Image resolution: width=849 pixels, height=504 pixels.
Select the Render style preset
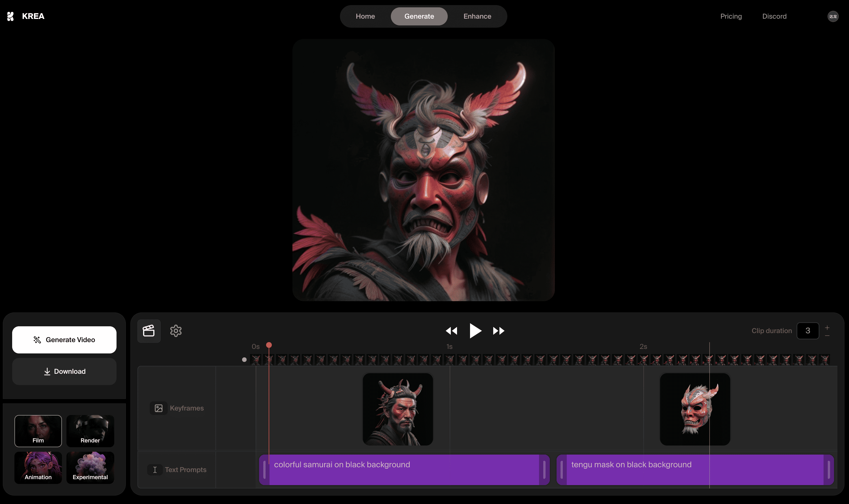(90, 431)
